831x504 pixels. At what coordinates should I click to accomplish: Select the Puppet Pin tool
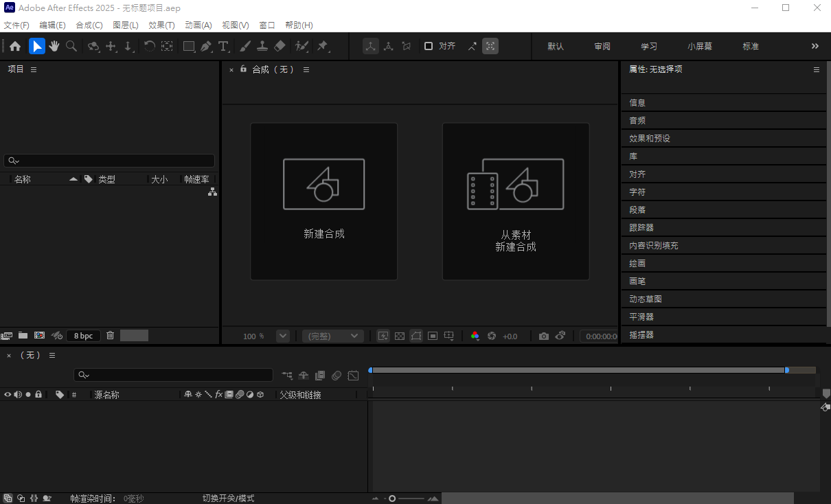pos(322,46)
